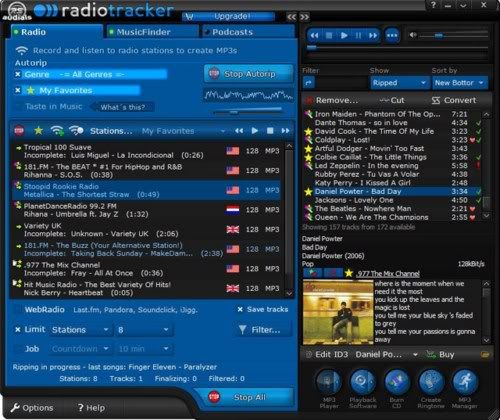
Task: Click into the Filter text field
Action: click(341, 82)
